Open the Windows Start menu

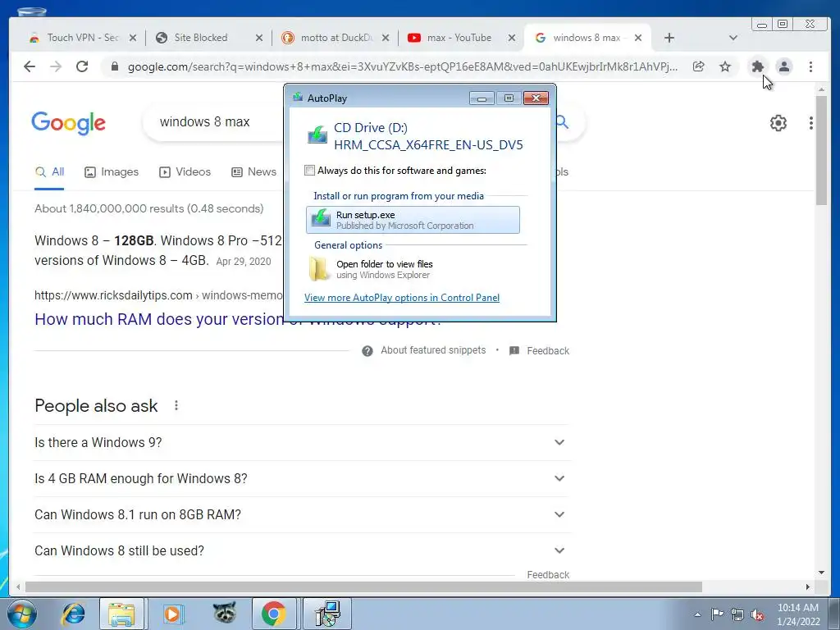point(22,614)
